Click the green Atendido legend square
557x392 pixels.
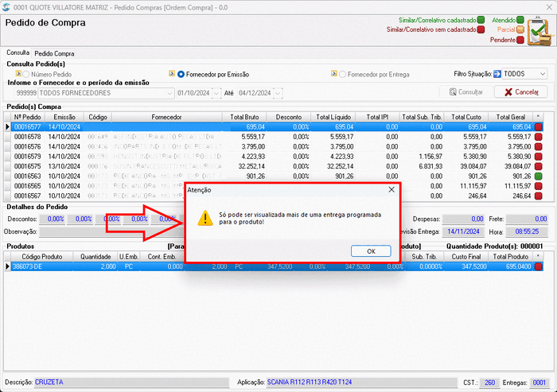tap(520, 20)
